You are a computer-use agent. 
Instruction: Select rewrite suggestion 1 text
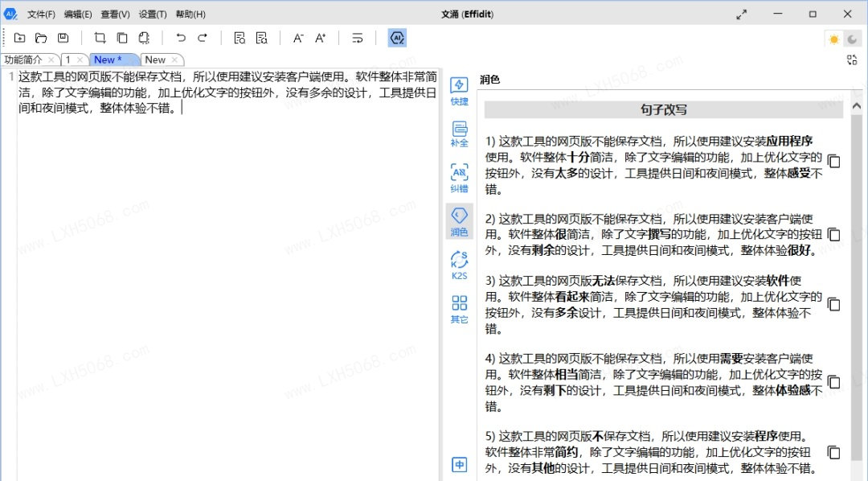[x=653, y=165]
